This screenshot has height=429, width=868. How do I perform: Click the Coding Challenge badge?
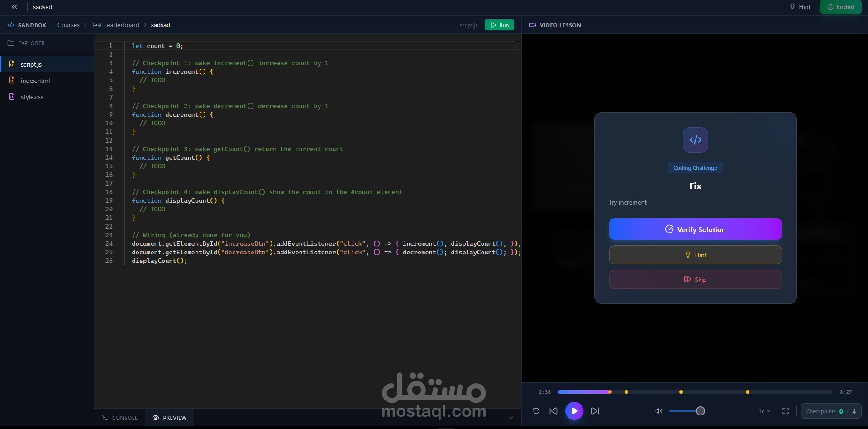point(695,168)
